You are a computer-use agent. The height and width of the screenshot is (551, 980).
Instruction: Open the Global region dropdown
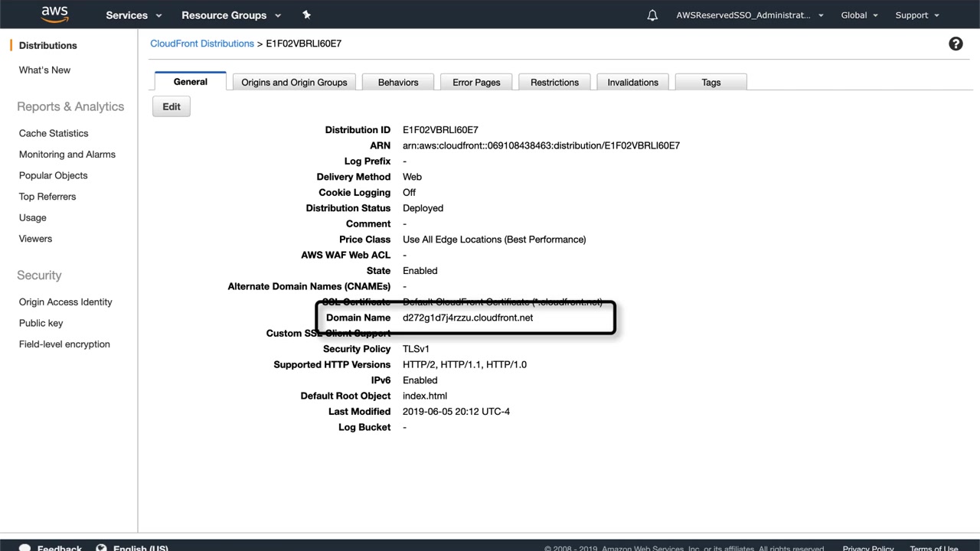pos(859,15)
